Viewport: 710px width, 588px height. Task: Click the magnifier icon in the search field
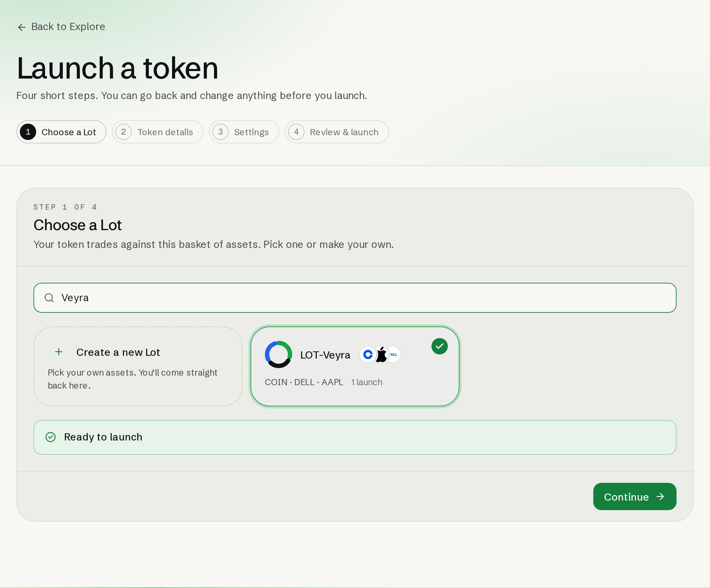[x=49, y=298]
